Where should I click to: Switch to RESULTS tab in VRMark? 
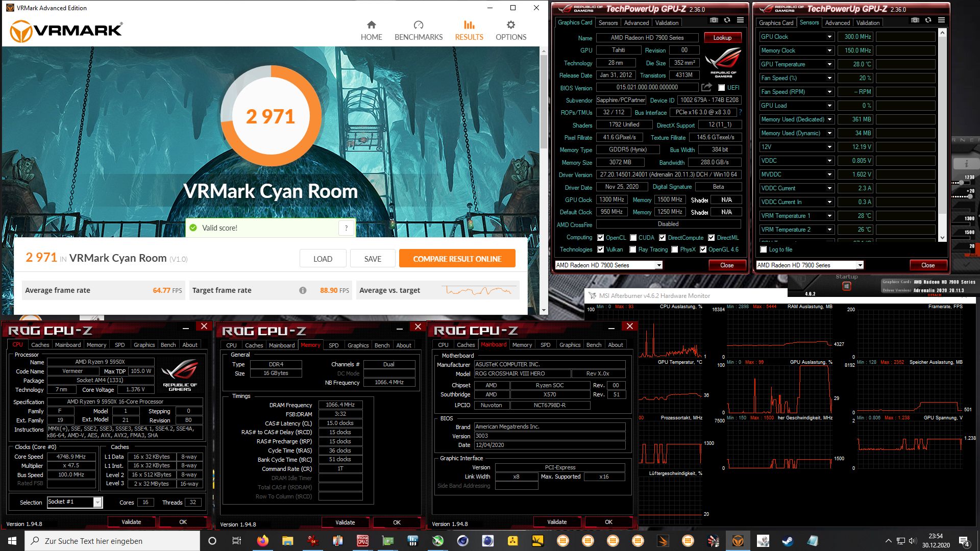(x=469, y=31)
